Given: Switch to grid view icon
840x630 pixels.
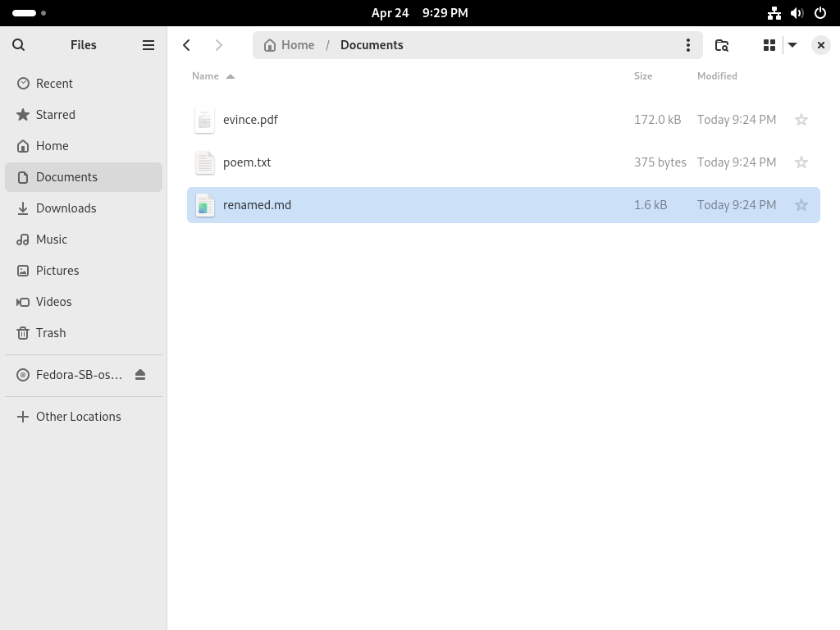Looking at the screenshot, I should click(769, 45).
